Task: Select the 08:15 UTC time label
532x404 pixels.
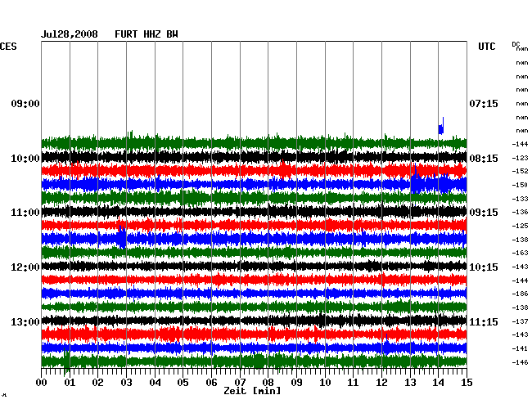Action: [484, 159]
